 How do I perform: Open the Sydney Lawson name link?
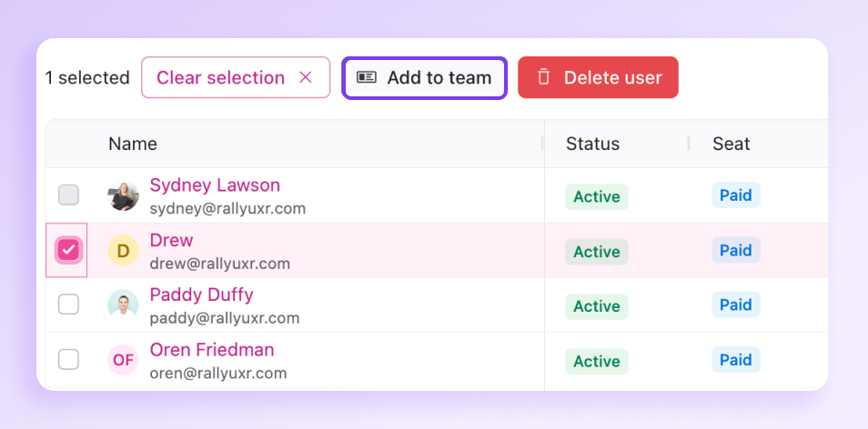click(215, 185)
